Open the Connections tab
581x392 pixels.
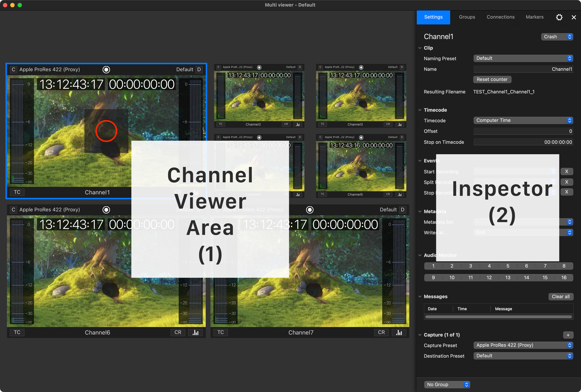tap(500, 17)
